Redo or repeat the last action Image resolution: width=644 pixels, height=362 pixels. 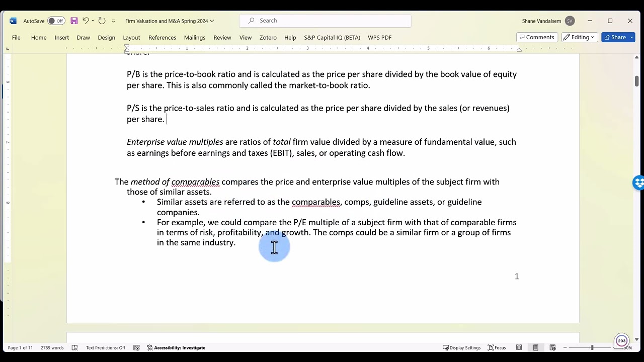tap(102, 21)
